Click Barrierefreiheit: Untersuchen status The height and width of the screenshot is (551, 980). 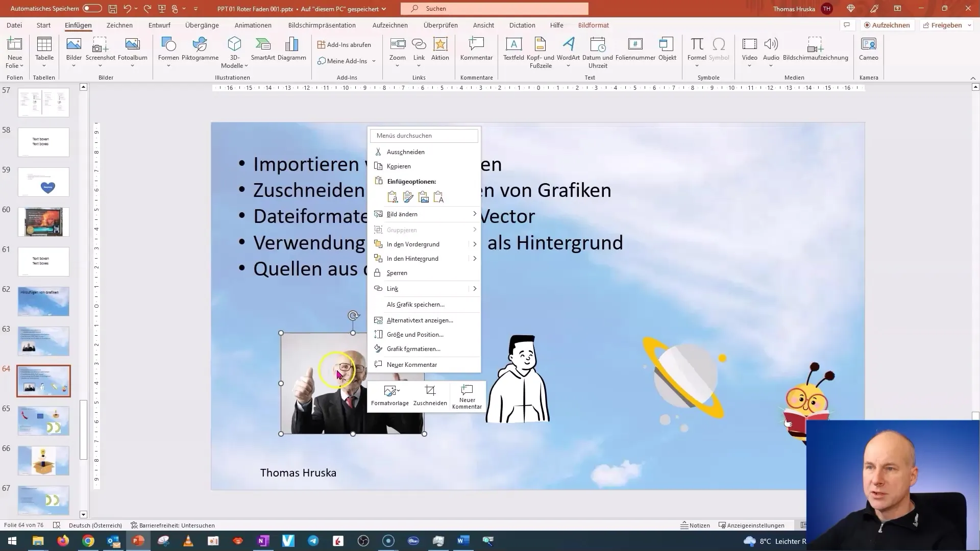click(x=173, y=525)
